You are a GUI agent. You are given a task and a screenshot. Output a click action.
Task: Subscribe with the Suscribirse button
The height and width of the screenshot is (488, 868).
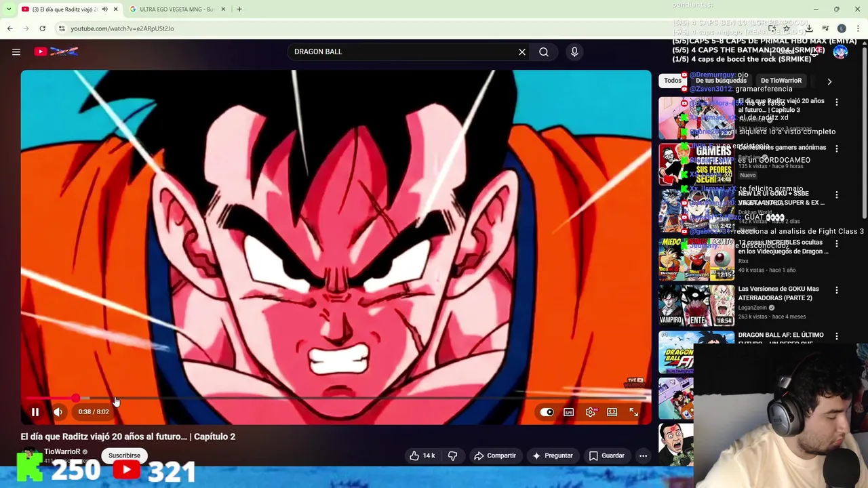(x=124, y=455)
